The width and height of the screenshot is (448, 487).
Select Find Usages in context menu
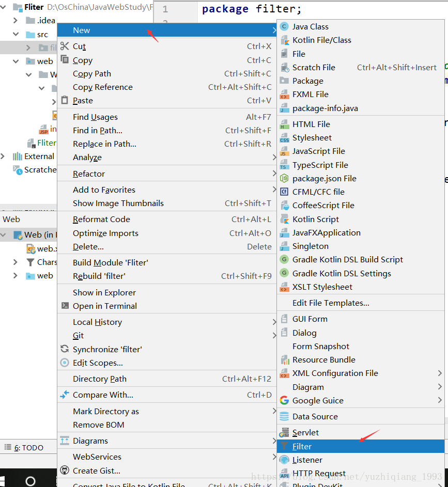coord(95,117)
